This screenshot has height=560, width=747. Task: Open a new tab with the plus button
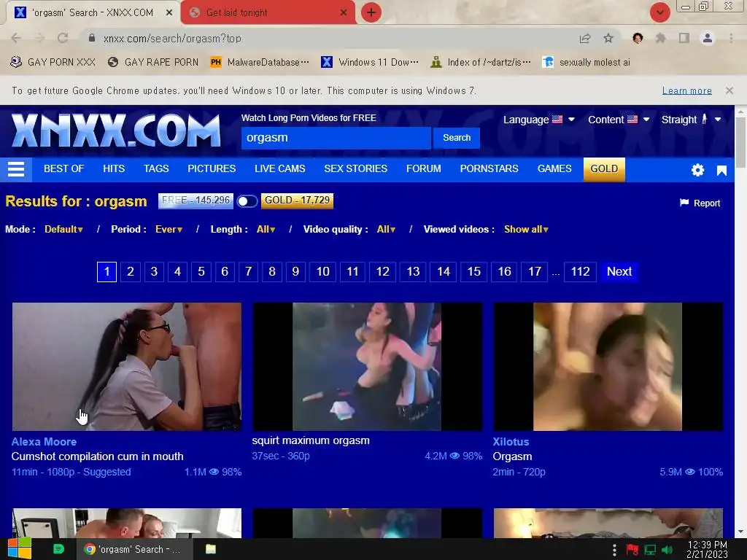coord(371,12)
